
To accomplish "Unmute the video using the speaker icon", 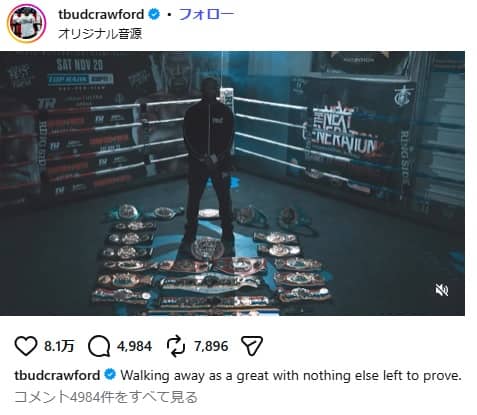I will (442, 290).
